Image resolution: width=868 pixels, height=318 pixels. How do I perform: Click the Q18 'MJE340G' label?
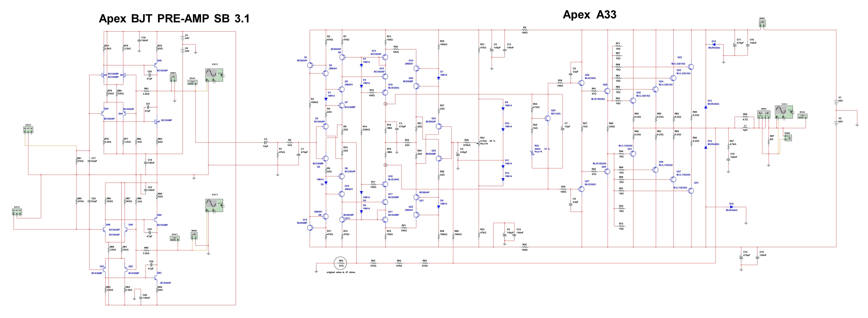[x=394, y=179]
